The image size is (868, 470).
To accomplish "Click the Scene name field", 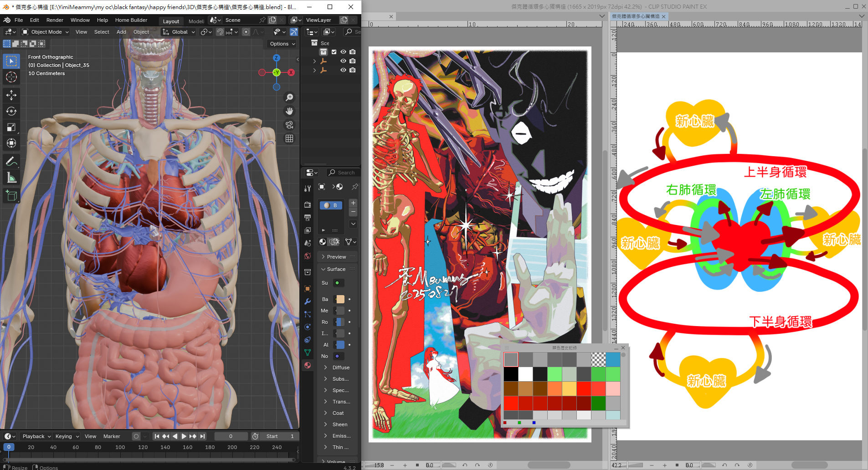I will click(x=240, y=20).
